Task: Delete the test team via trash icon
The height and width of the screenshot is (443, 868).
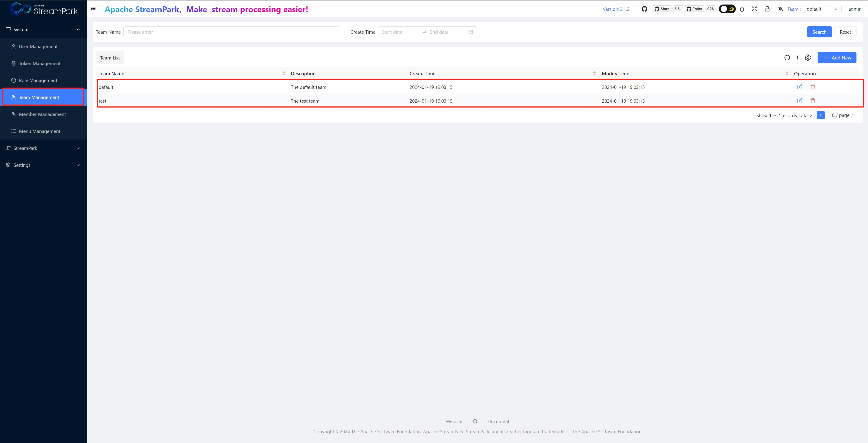Action: click(812, 101)
